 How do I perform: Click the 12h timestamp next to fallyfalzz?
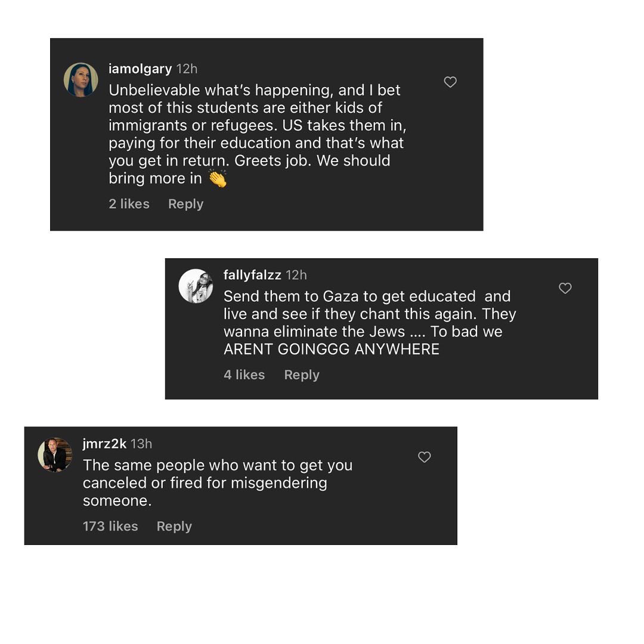pos(296,275)
